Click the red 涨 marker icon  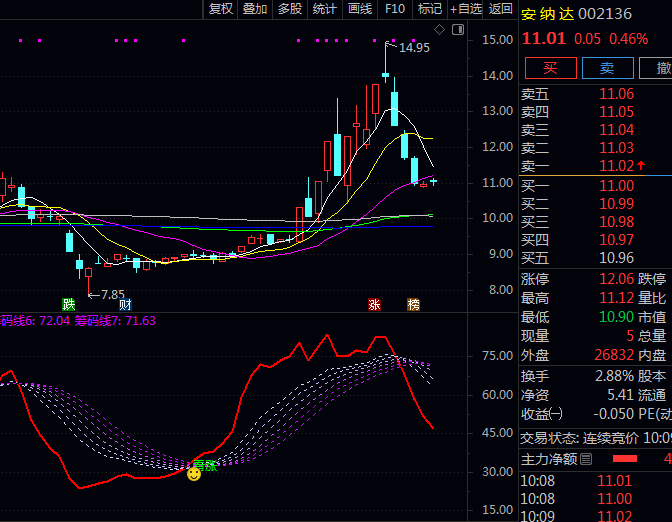coord(374,304)
